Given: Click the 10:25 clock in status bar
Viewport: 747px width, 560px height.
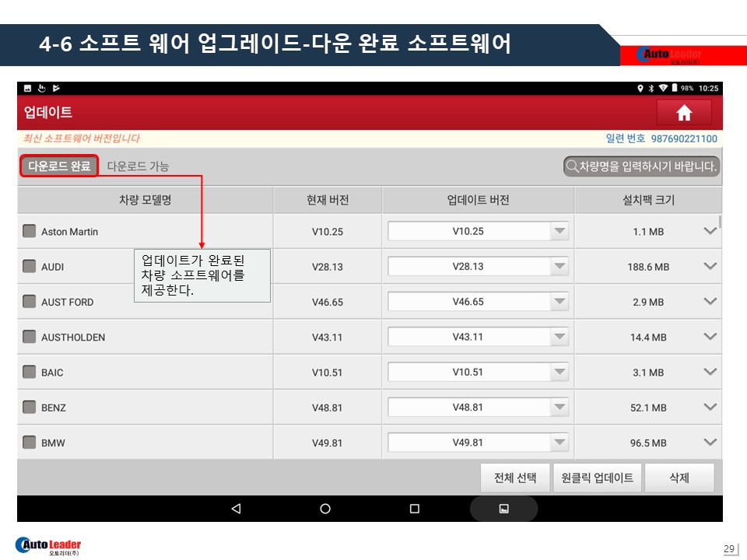Looking at the screenshot, I should pyautogui.click(x=708, y=88).
